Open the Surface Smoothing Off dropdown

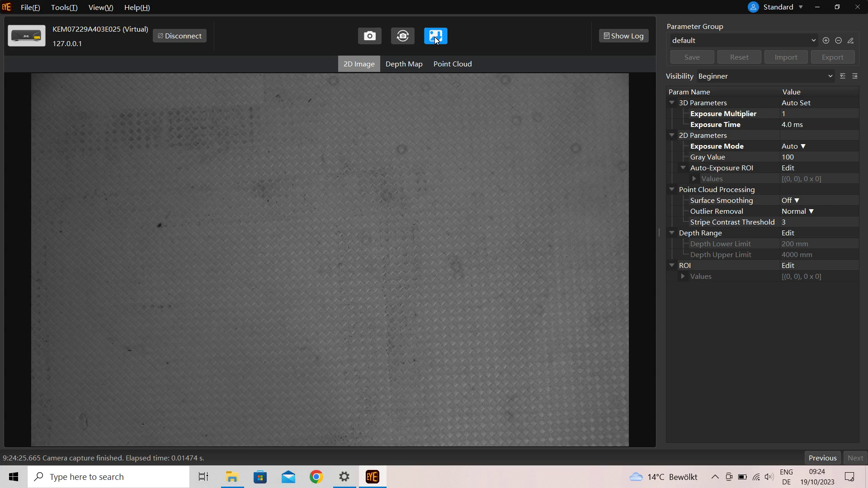pos(790,201)
